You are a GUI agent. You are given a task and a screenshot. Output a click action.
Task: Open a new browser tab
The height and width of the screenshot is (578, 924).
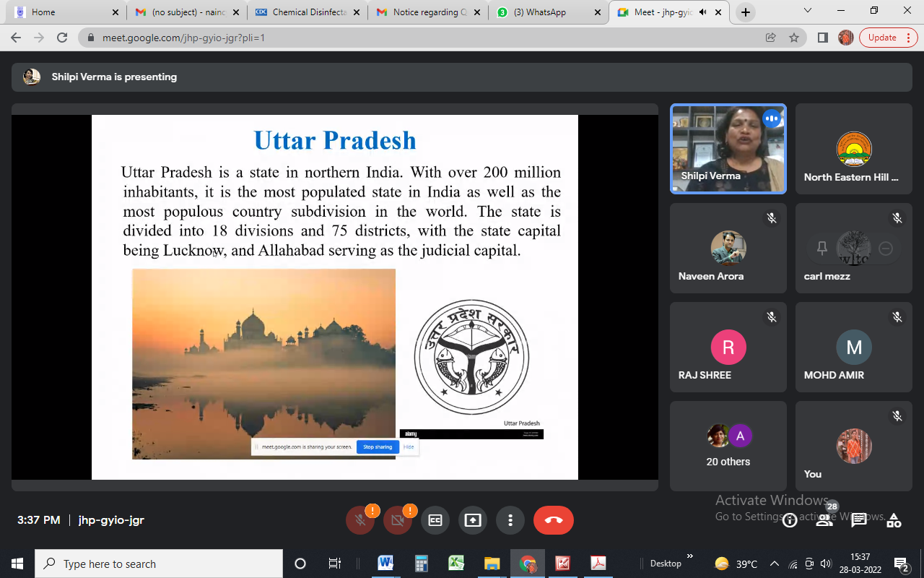[x=746, y=12]
